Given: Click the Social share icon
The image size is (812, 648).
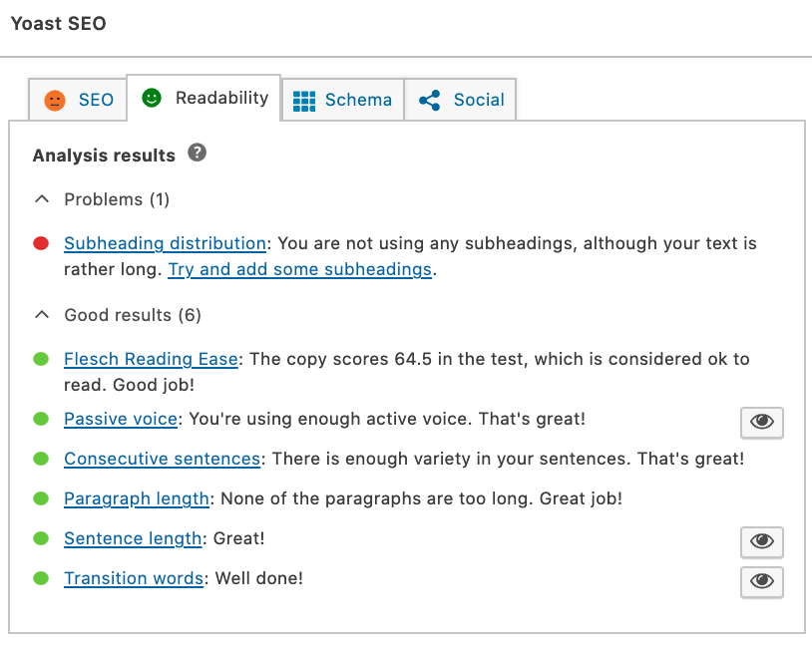Looking at the screenshot, I should [x=430, y=101].
